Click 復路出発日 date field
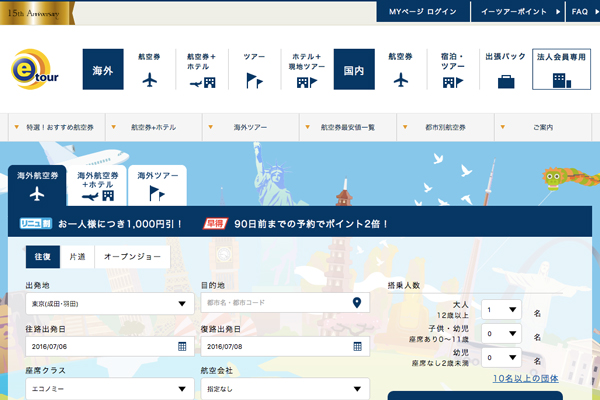 [285, 346]
